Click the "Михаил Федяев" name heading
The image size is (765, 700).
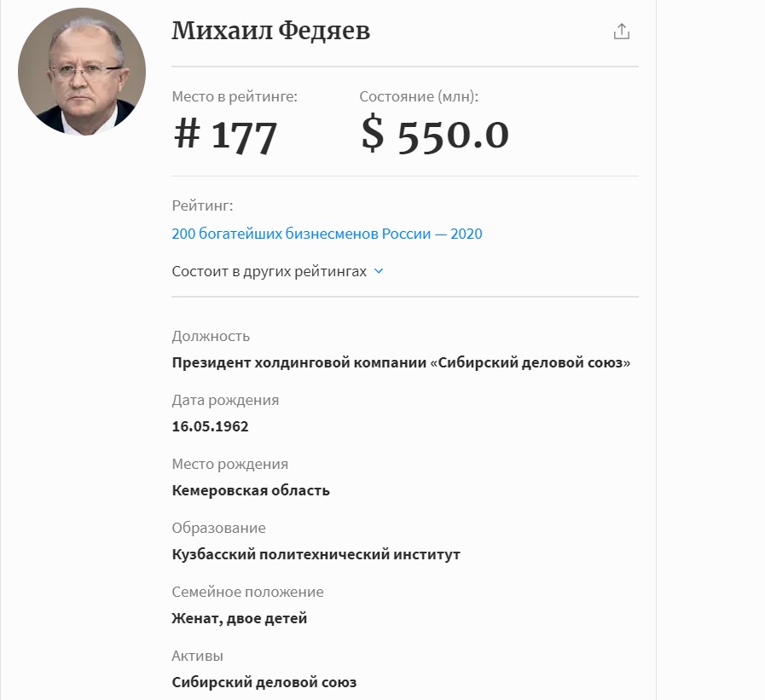point(270,31)
